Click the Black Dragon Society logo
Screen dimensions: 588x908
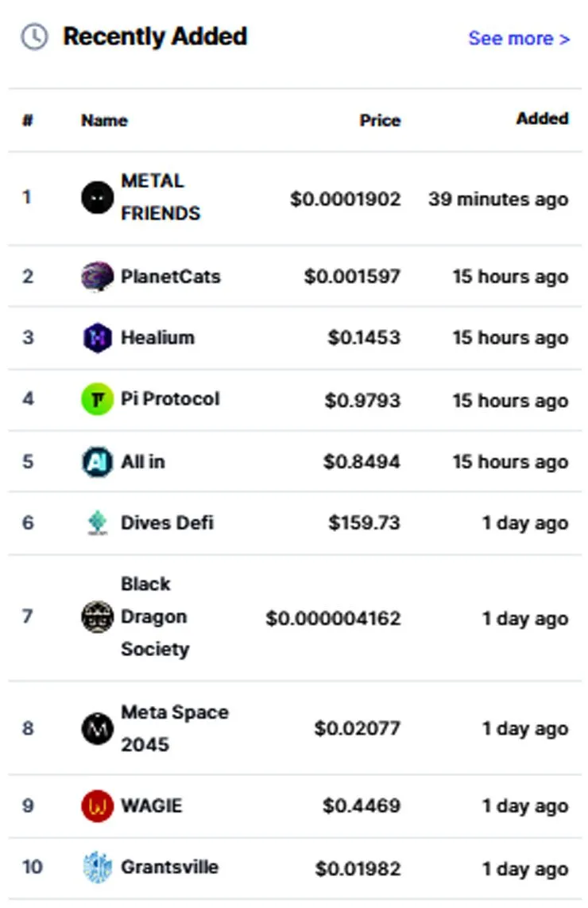pos(97,617)
